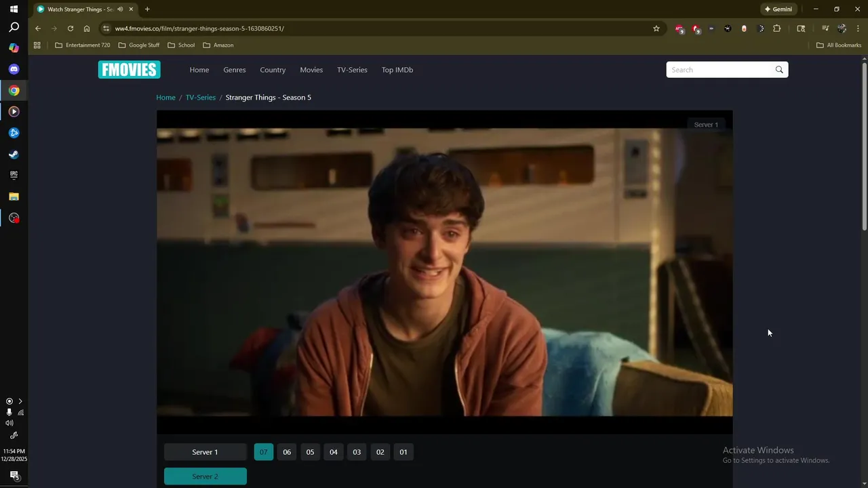Open the dark half-circle extension icon
Viewport: 868px width, 488px height.
760,28
